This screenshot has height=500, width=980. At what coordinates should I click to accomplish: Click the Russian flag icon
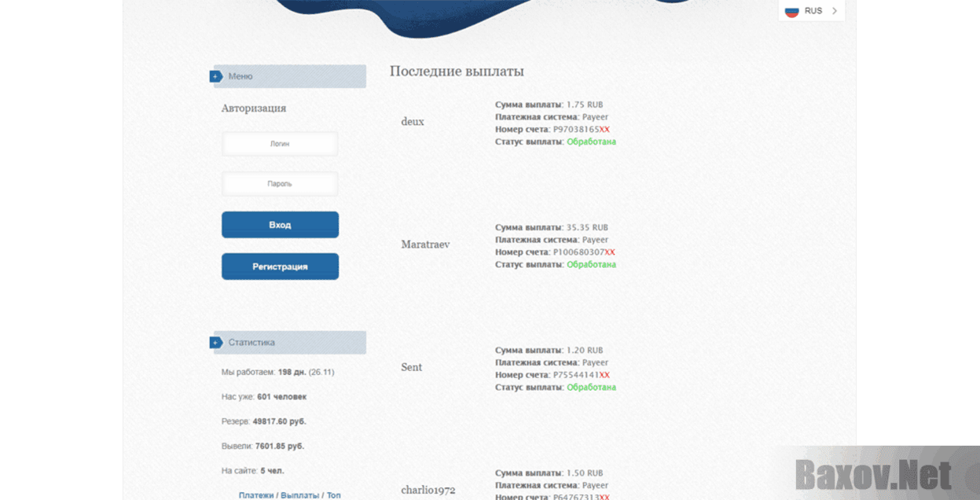pyautogui.click(x=791, y=11)
